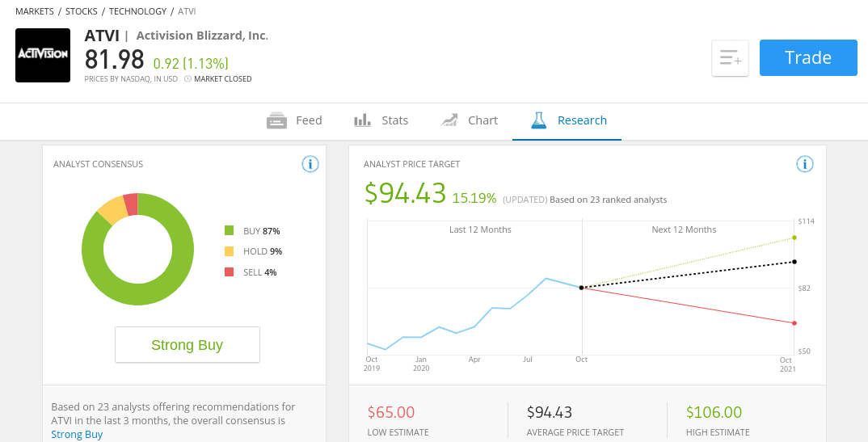Screen dimensions: 868x442
Task: Open the Analyst Price Target info icon
Action: coord(804,164)
